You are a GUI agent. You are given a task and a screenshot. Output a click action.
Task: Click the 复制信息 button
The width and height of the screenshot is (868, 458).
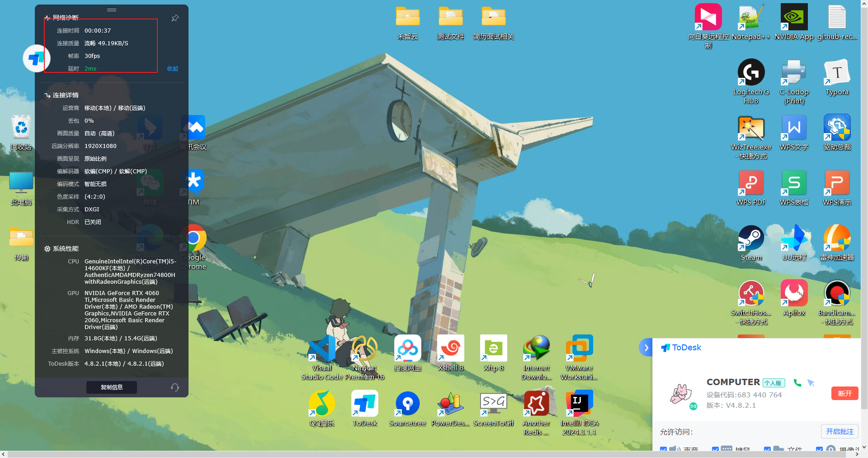pyautogui.click(x=112, y=387)
